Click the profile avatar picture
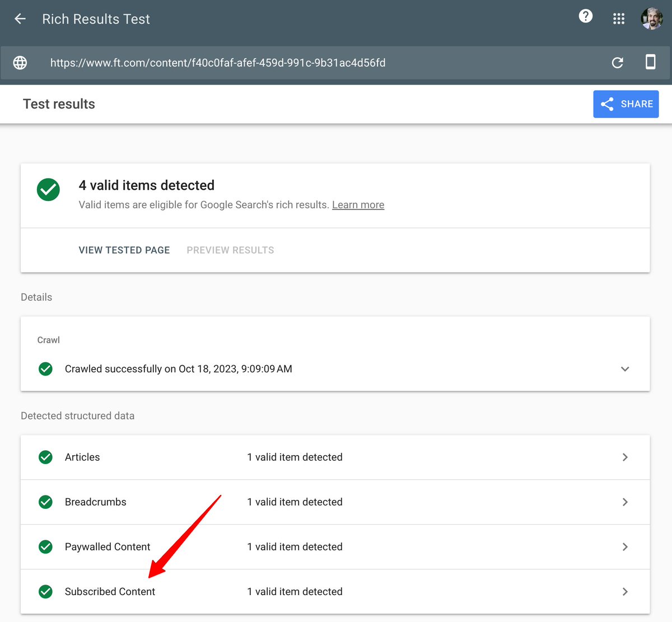This screenshot has height=622, width=672. (x=651, y=18)
